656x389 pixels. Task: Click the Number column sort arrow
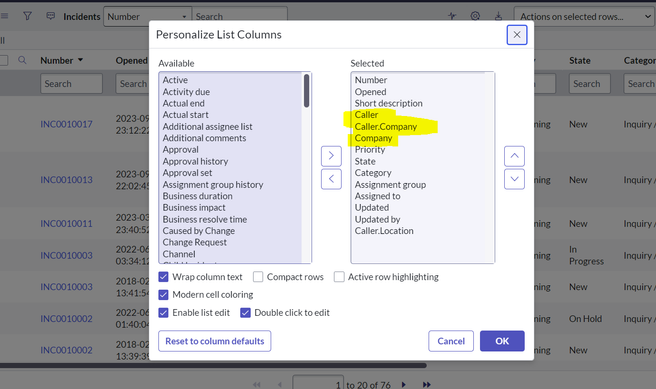pos(80,60)
